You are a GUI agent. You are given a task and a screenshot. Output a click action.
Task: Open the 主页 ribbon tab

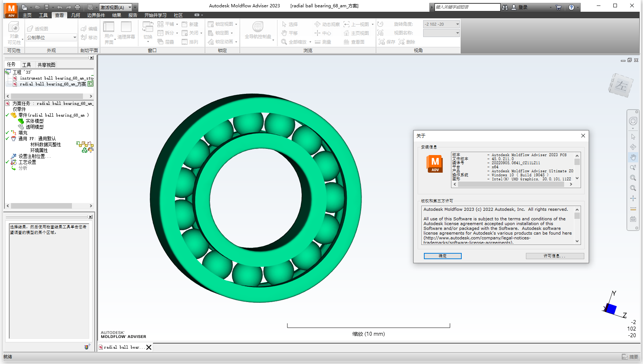[27, 15]
